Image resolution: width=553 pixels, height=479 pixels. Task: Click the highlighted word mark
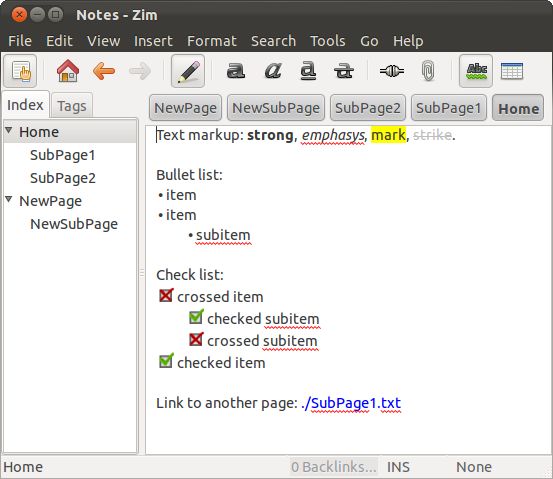(x=388, y=135)
